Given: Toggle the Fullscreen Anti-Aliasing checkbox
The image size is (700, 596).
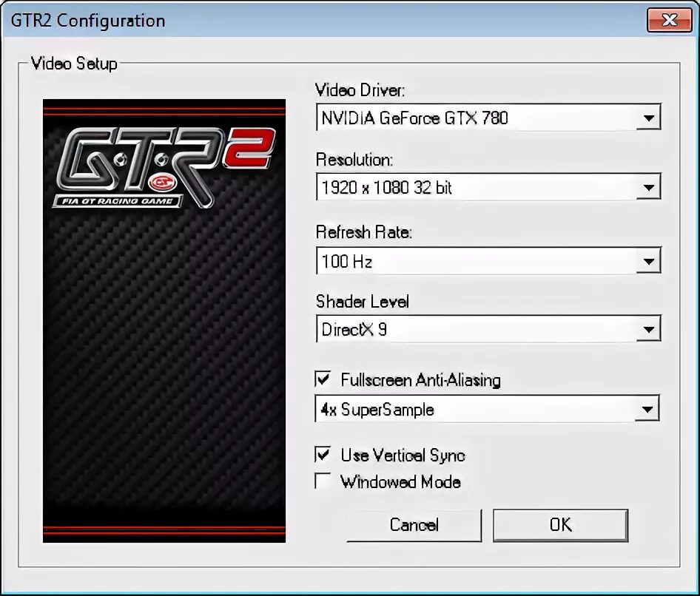Looking at the screenshot, I should pyautogui.click(x=323, y=379).
